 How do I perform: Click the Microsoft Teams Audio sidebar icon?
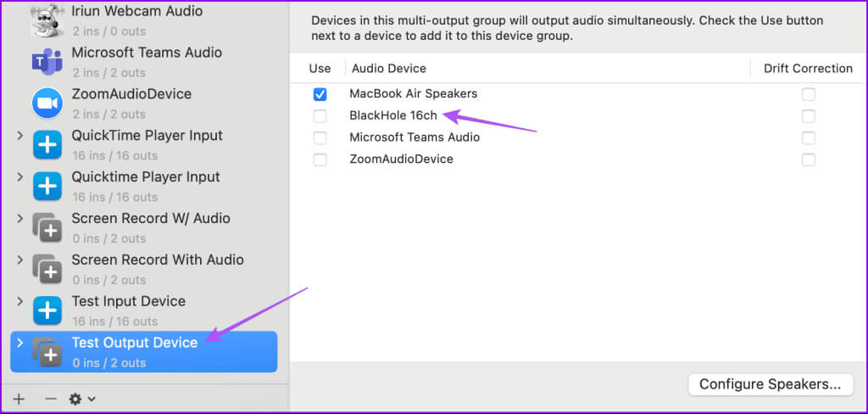click(x=47, y=62)
